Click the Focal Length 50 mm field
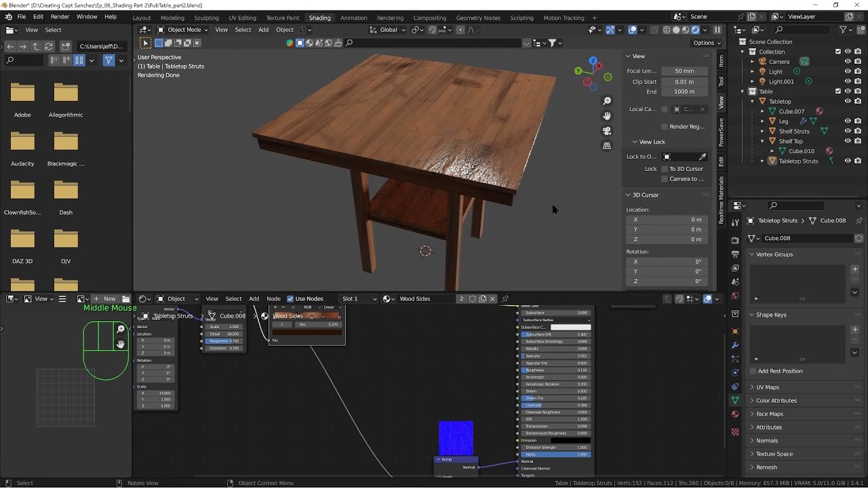 [x=684, y=71]
